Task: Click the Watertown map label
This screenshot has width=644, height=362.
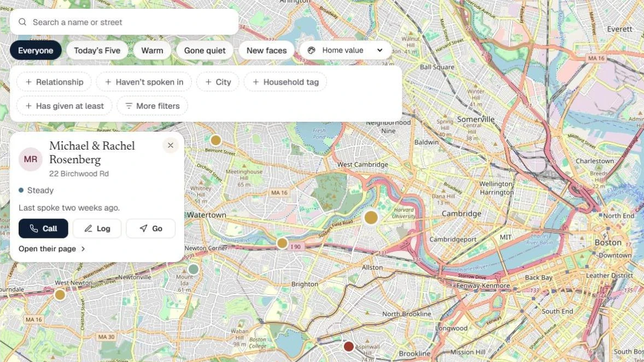Action: (x=207, y=215)
